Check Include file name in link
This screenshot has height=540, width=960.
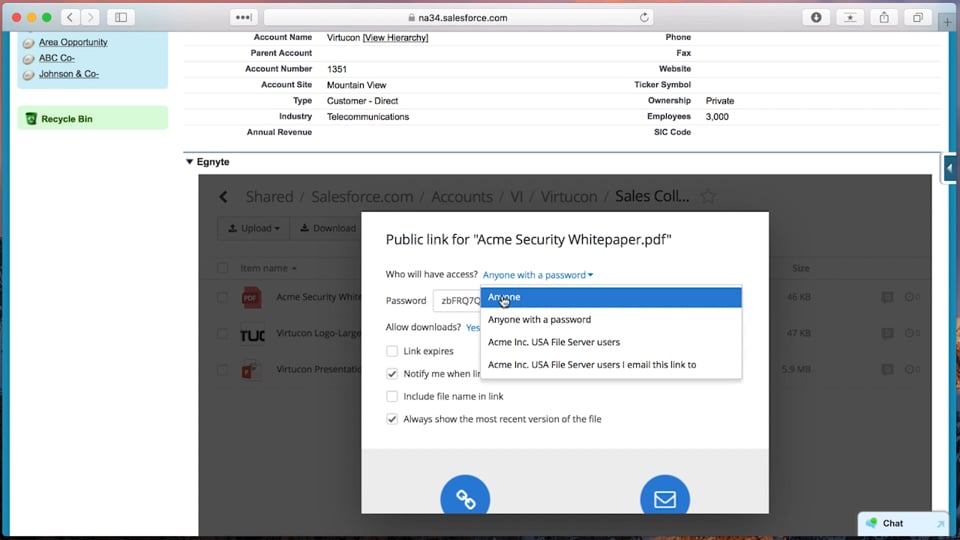tap(392, 396)
